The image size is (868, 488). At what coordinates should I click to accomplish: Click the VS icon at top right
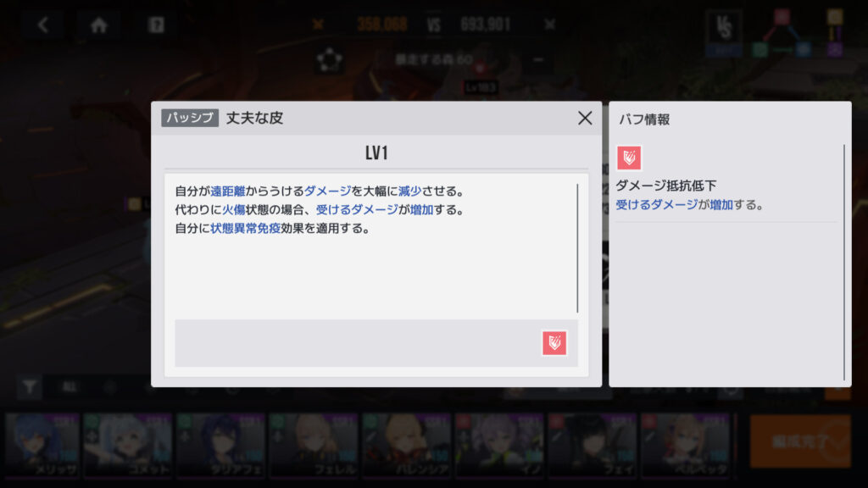tap(724, 28)
